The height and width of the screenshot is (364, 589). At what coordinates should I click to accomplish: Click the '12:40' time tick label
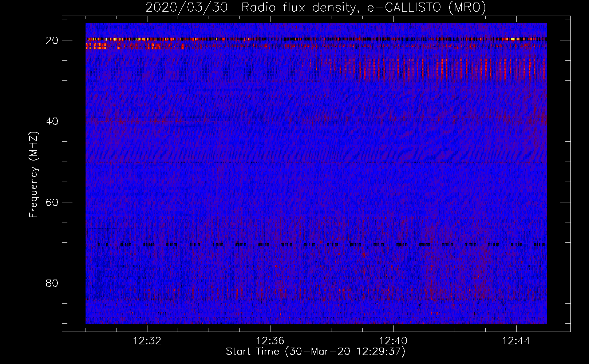pos(393,341)
